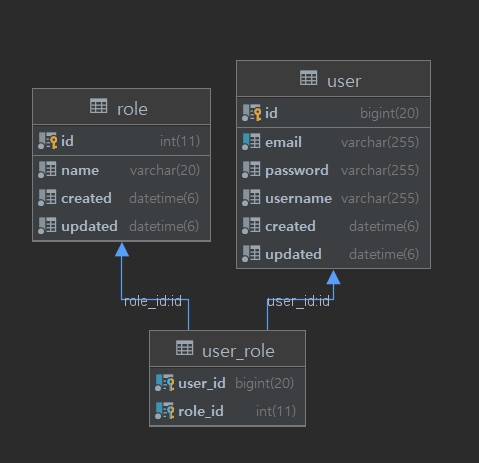This screenshot has width=479, height=463.
Task: Click the column icon beside password
Action: 251,170
